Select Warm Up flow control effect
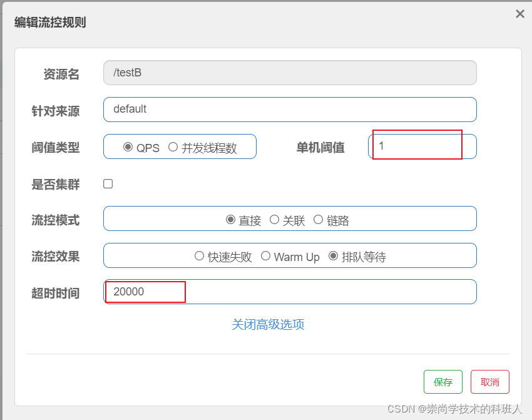Viewport: 532px width, 420px height. click(265, 256)
